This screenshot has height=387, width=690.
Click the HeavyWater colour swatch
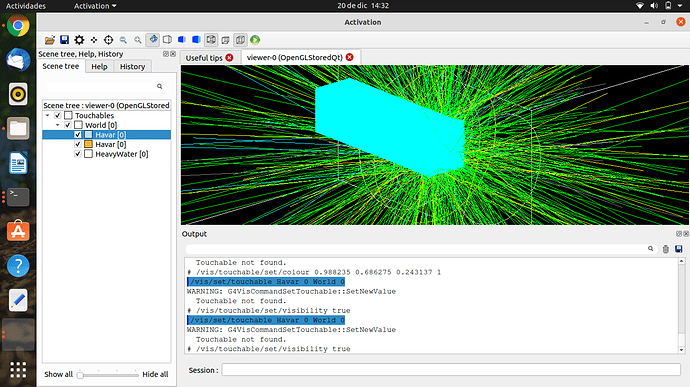click(x=88, y=154)
